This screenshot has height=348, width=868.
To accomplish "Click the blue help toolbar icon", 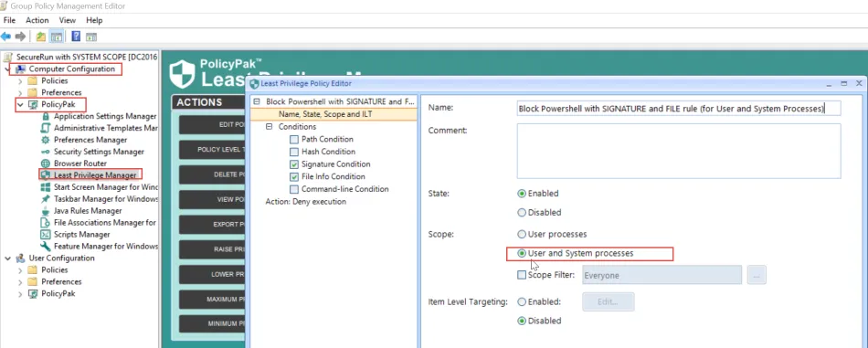I will [x=76, y=37].
